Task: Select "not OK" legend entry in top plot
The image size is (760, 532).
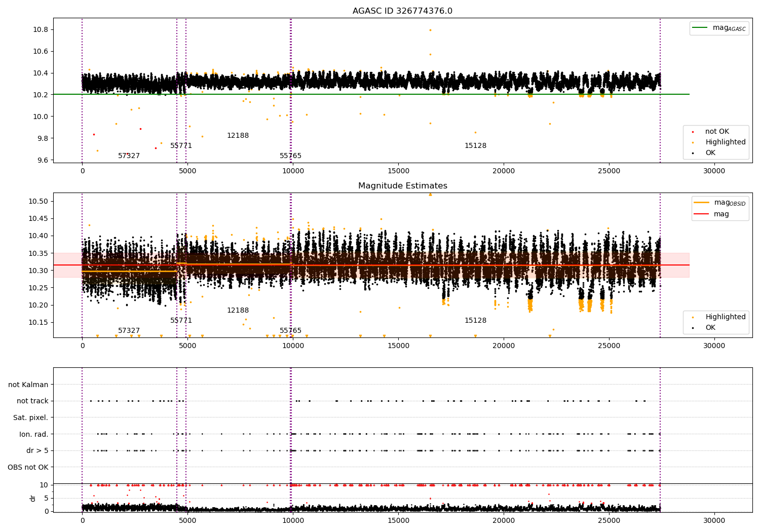Action: coord(716,132)
